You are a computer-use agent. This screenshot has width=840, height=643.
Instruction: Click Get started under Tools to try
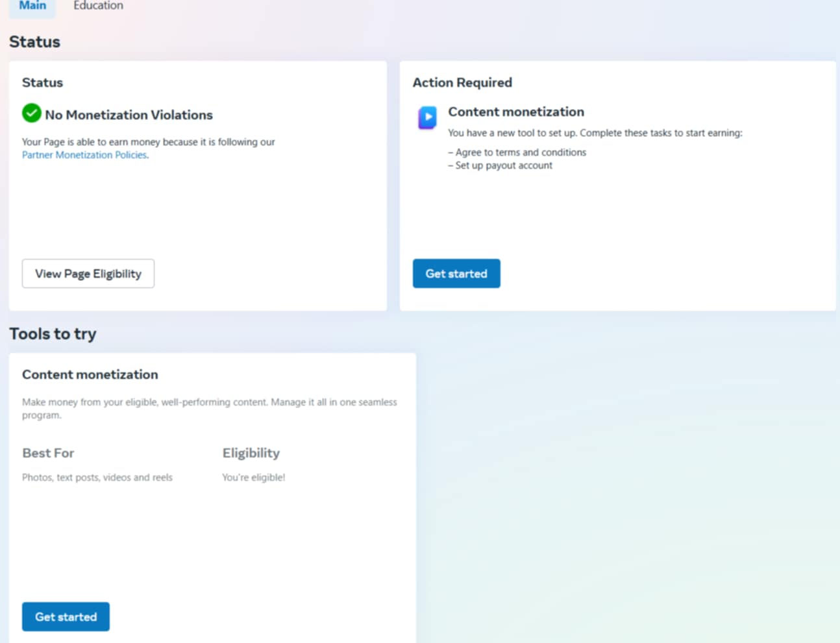pyautogui.click(x=66, y=617)
